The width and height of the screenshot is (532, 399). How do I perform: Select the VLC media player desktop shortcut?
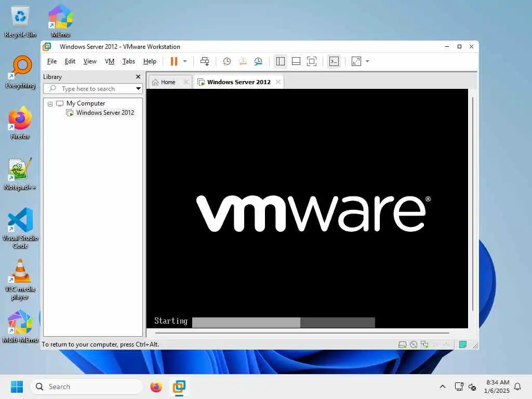click(x=20, y=280)
